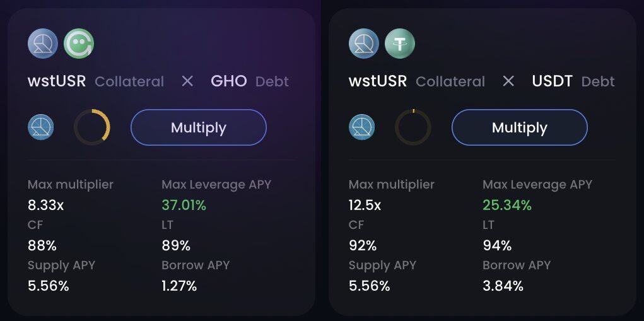
Task: Select the 37.01% Max Leverage APY value
Action: coord(184,205)
